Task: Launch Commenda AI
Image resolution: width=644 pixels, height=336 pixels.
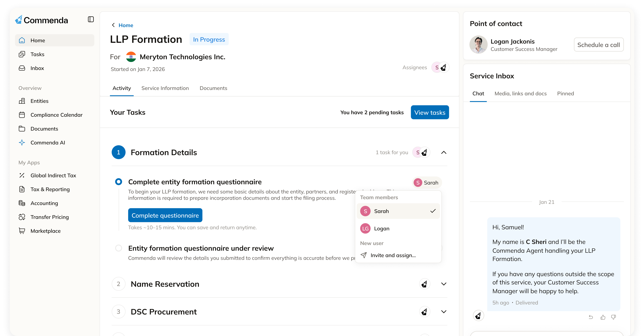Action: tap(54, 143)
